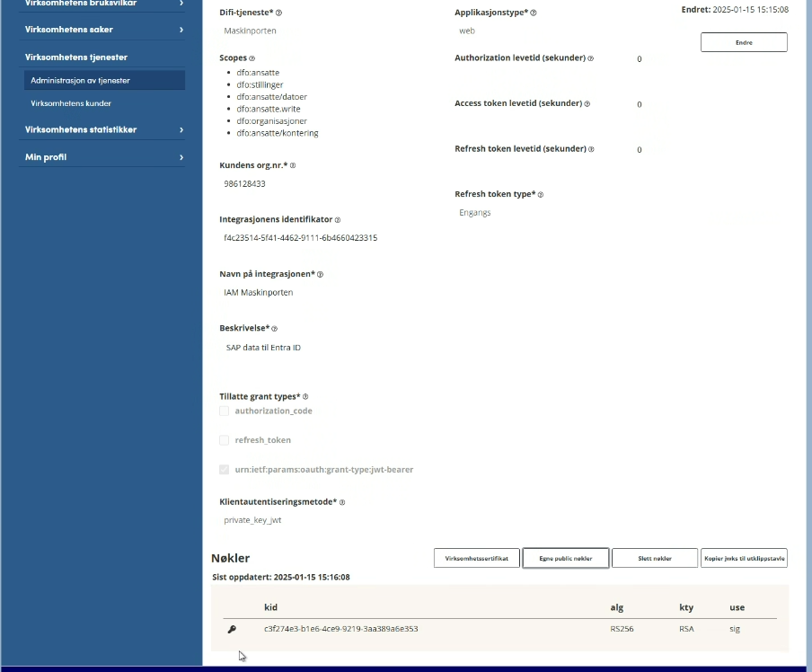812x672 pixels.
Task: Open help icon for Authorization levetid
Action: pos(590,58)
